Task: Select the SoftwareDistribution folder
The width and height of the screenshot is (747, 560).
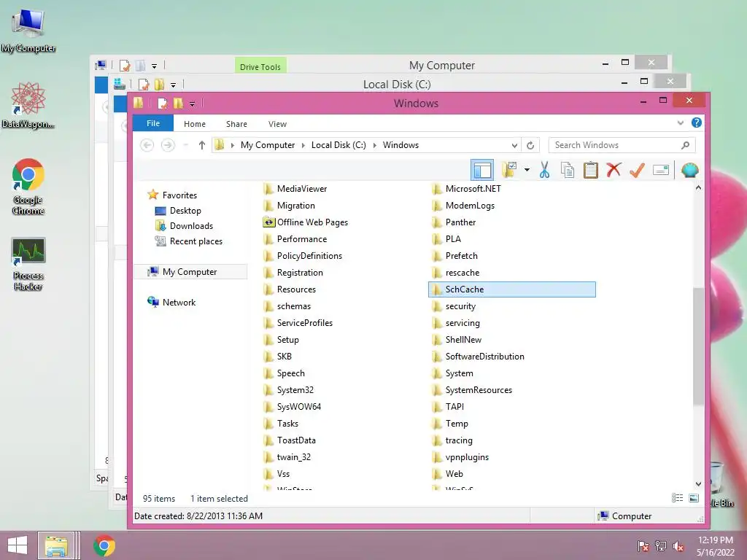Action: (x=484, y=356)
